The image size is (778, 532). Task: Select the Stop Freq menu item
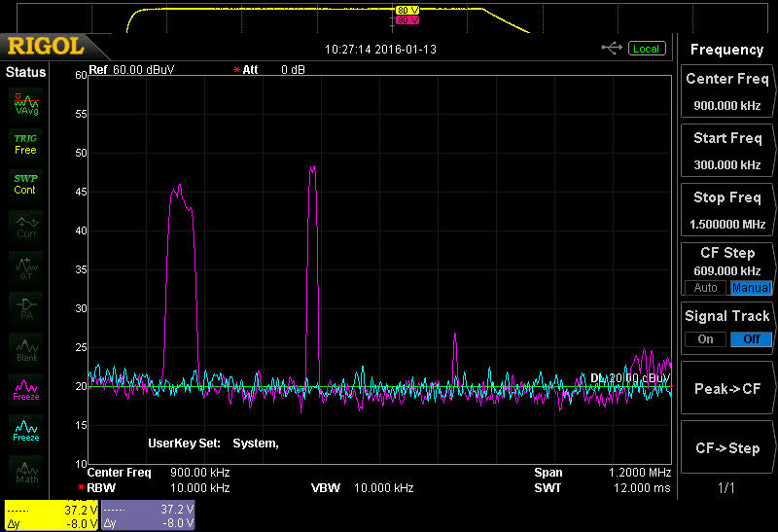(726, 209)
